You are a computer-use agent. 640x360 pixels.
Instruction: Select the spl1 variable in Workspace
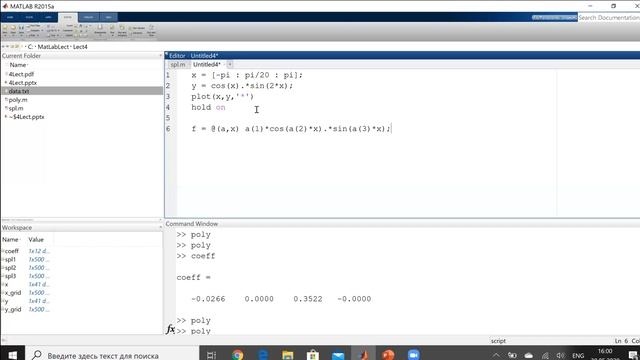coord(10,260)
